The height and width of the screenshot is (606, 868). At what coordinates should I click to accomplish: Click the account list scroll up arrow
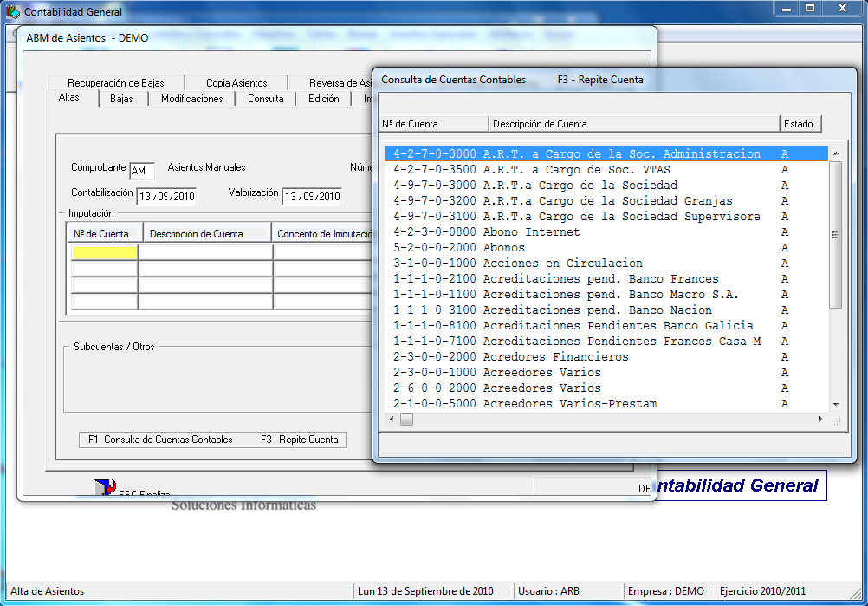836,154
